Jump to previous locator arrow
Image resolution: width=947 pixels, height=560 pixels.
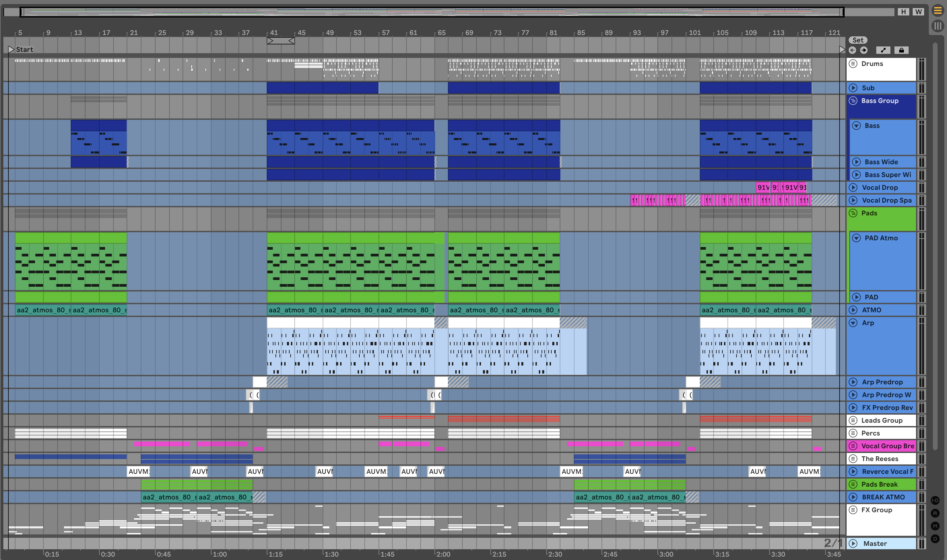pos(852,50)
